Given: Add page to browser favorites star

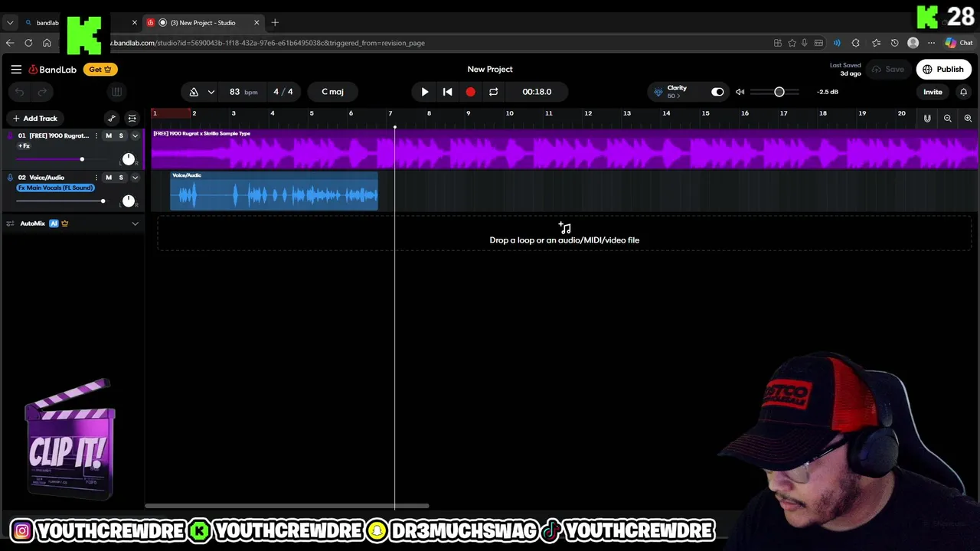Looking at the screenshot, I should 792,44.
